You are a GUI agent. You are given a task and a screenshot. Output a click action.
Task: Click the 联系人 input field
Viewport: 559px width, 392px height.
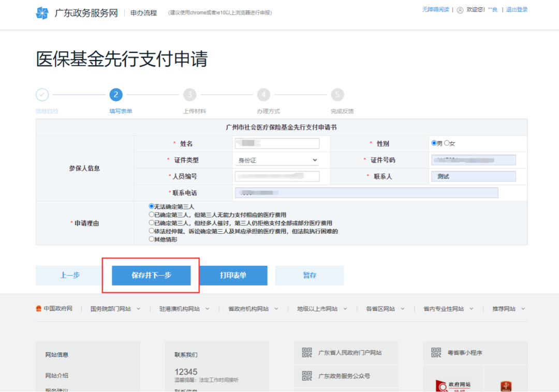pyautogui.click(x=473, y=176)
